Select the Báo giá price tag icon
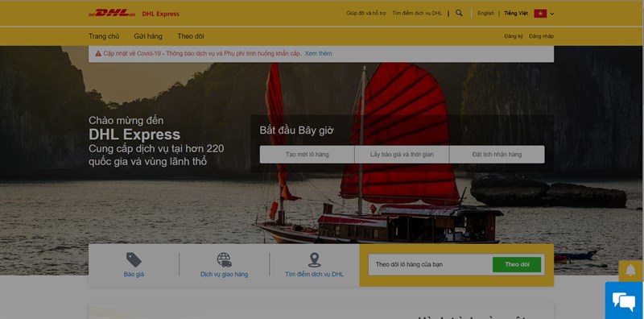 (134, 260)
